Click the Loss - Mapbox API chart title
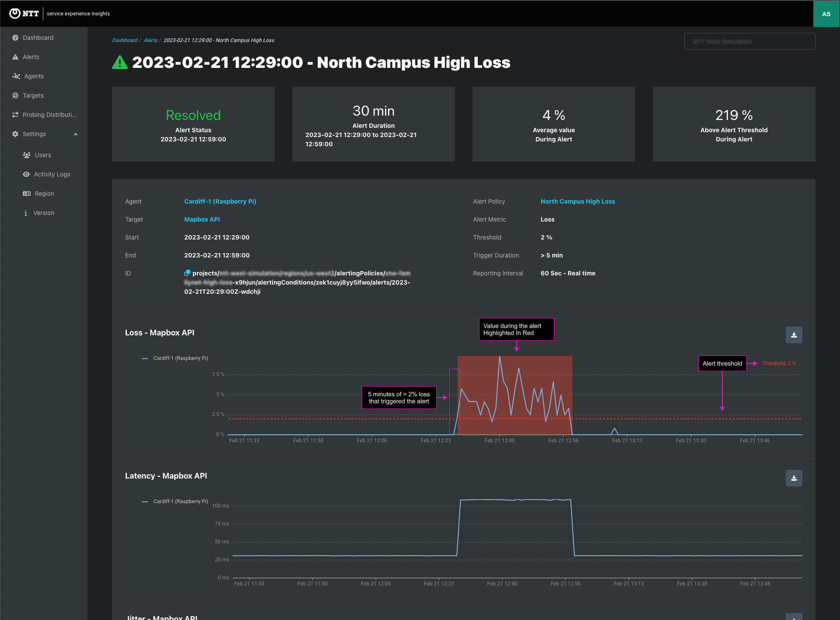The width and height of the screenshot is (840, 620). 160,333
